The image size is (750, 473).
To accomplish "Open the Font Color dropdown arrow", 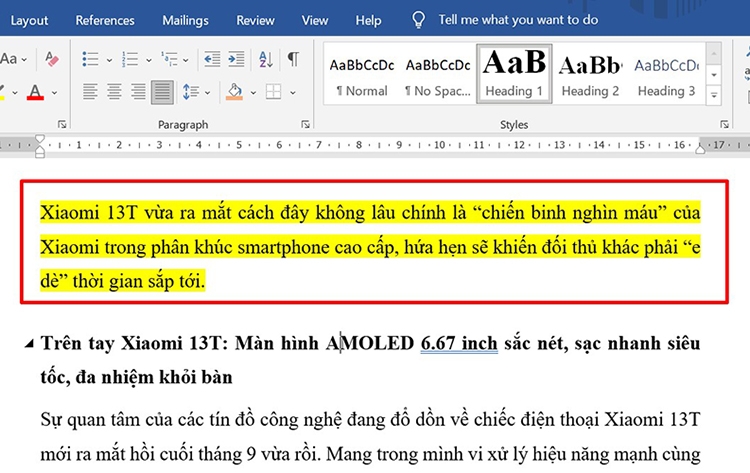I will tap(55, 93).
